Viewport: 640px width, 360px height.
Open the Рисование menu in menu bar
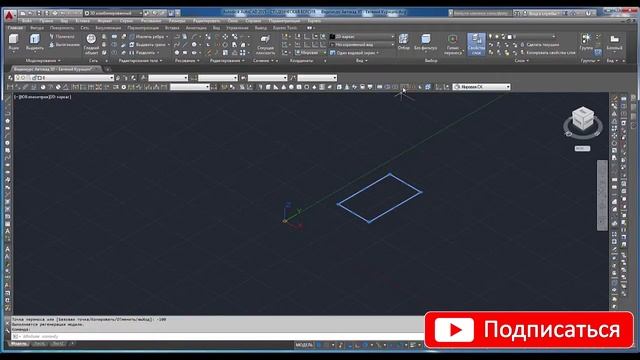(151, 20)
